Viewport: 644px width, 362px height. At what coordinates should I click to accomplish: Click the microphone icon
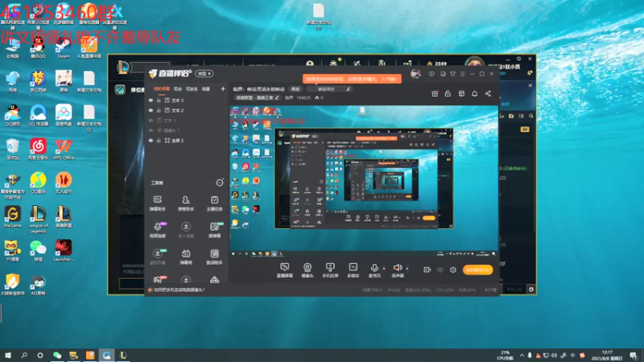pyautogui.click(x=374, y=268)
